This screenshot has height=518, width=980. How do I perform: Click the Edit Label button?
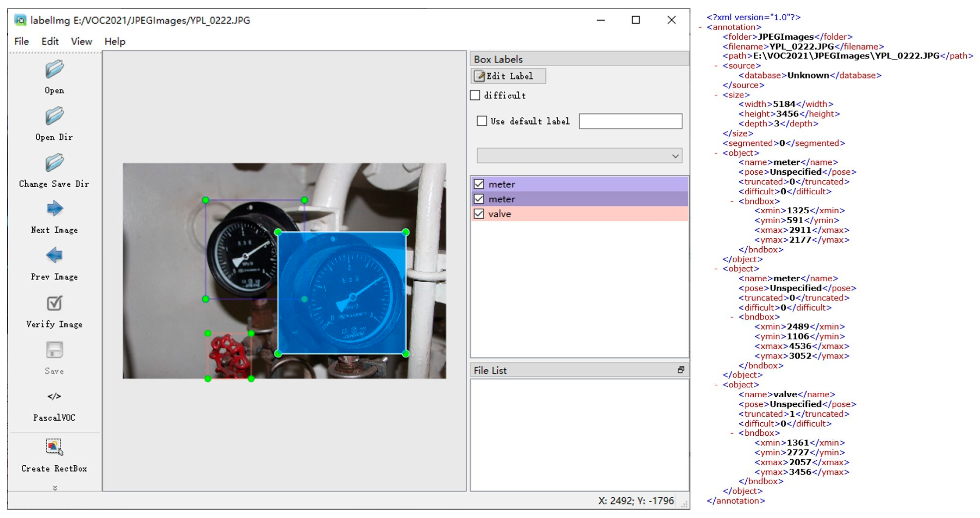coord(508,76)
